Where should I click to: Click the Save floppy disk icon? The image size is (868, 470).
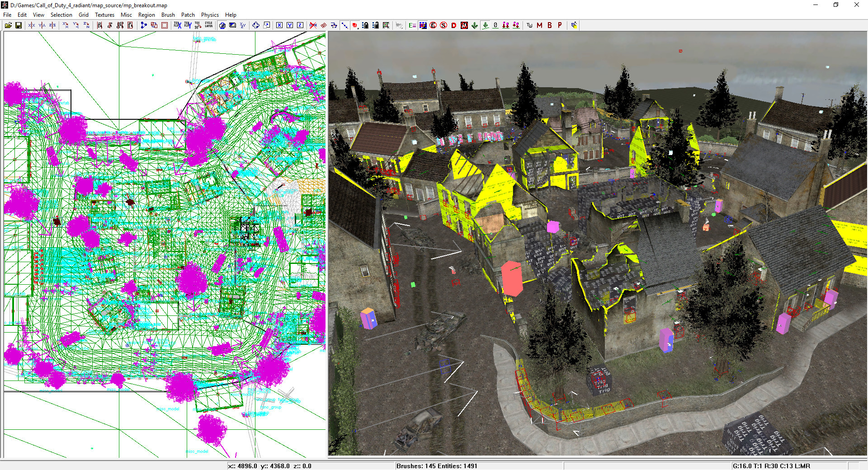[x=19, y=25]
